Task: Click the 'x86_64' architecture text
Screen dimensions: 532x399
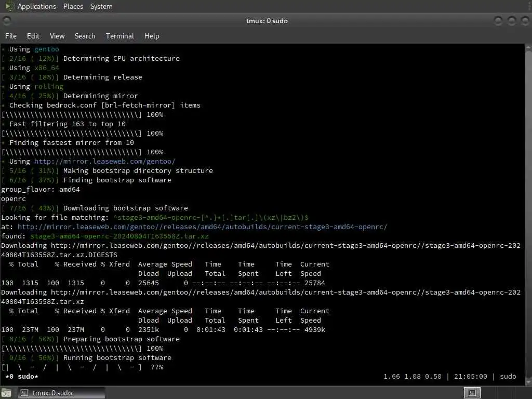Action: coord(46,68)
